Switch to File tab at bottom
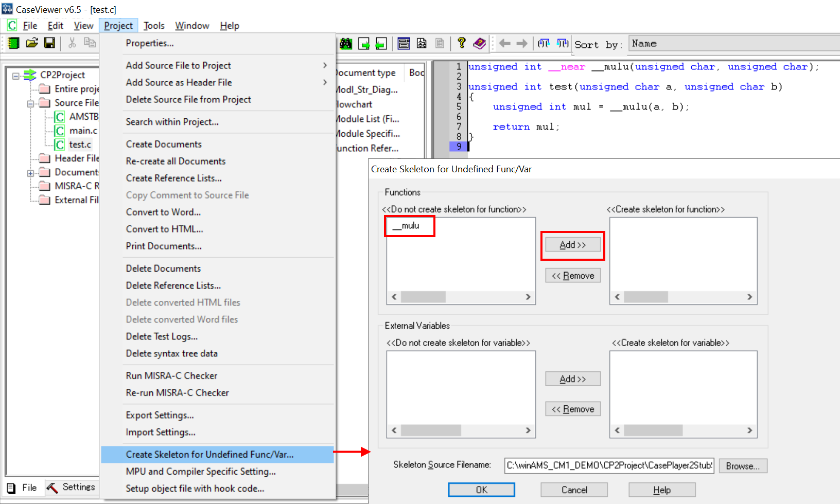Viewport: 840px width, 504px height. (x=23, y=487)
